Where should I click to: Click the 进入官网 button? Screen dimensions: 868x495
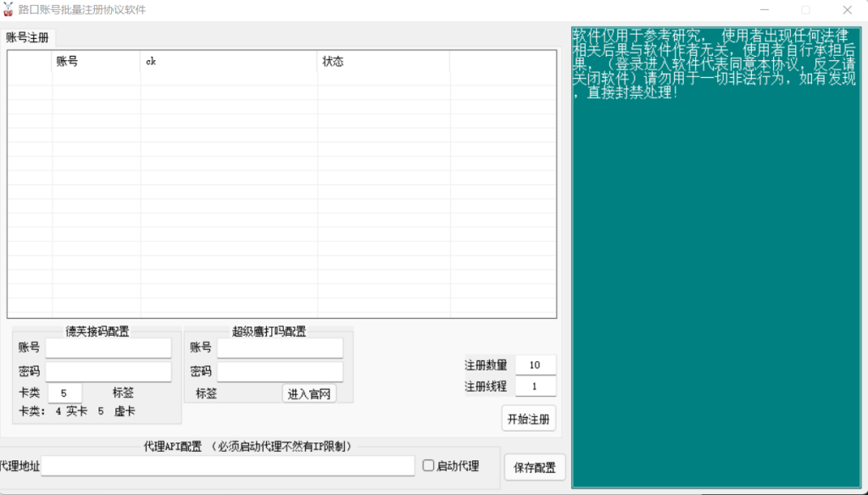pos(309,393)
